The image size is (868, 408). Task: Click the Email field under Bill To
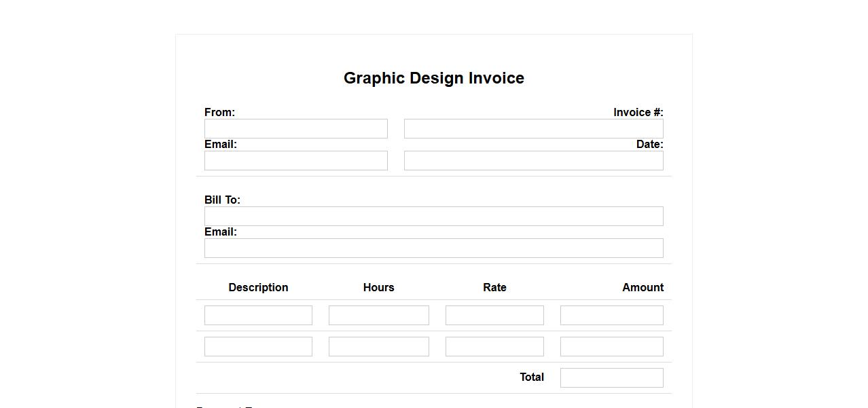[433, 248]
